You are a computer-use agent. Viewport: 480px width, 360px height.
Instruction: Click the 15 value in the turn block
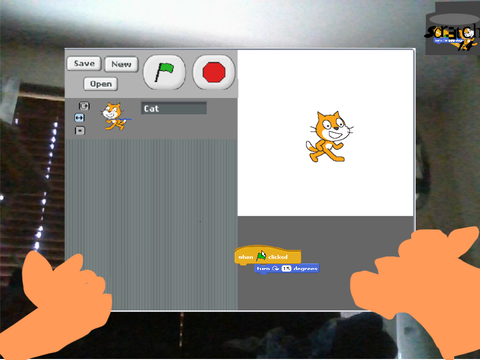(286, 268)
